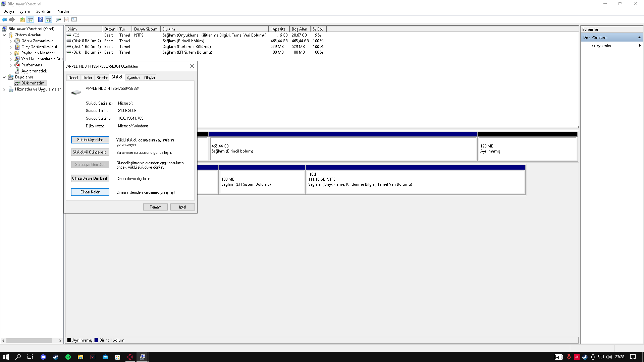Expand the Hizmetler ve Uygulamalar node

[4, 89]
